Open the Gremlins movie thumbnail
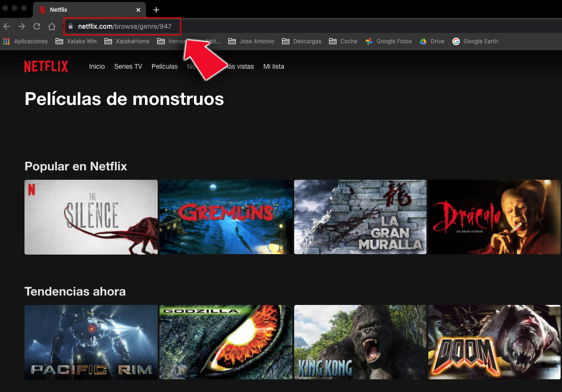Screen dimensions: 562x392 pyautogui.click(x=225, y=217)
